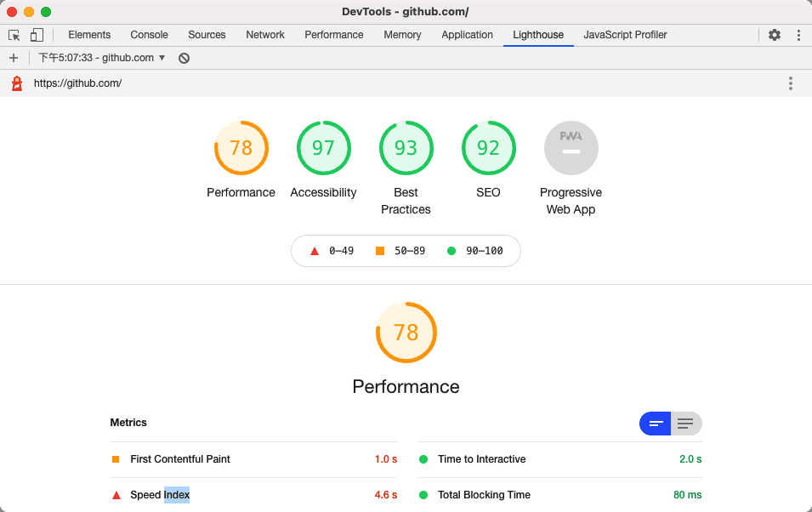This screenshot has height=512, width=812.
Task: Open the Network tab
Action: tap(265, 35)
